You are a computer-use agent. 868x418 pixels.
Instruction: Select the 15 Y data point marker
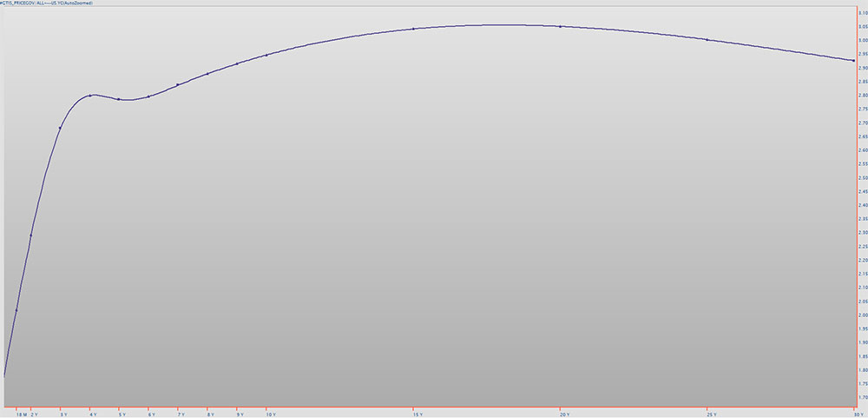click(413, 29)
